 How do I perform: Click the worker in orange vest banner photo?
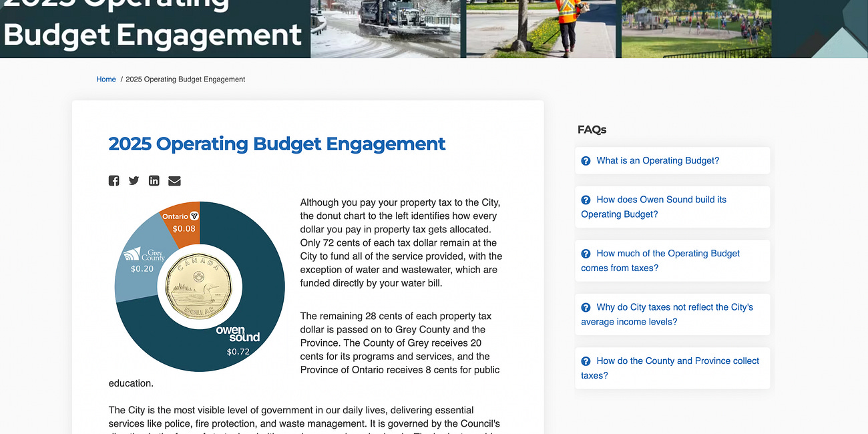tap(541, 29)
